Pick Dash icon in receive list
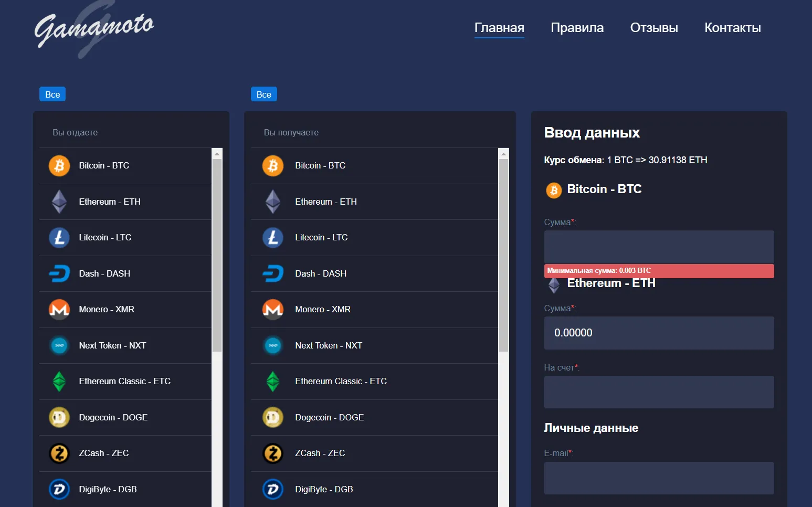The image size is (812, 507). point(273,273)
